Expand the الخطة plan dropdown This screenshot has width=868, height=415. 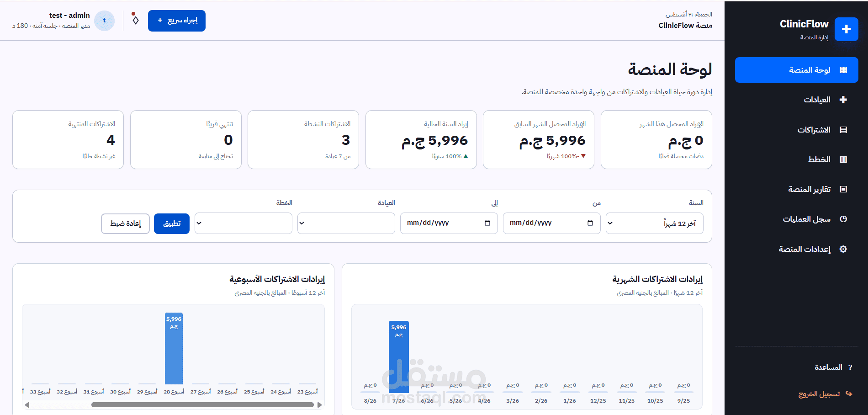pos(243,223)
